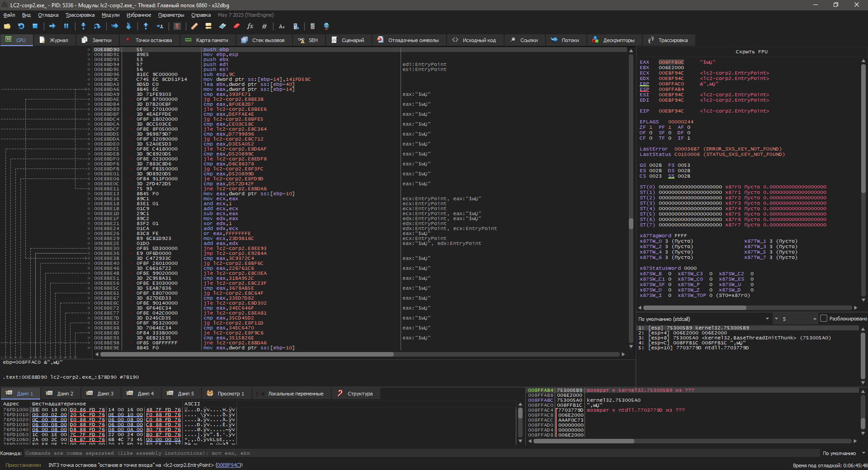This screenshot has height=470, width=868.
Task: Open the Отладка menu
Action: pyautogui.click(x=48, y=15)
